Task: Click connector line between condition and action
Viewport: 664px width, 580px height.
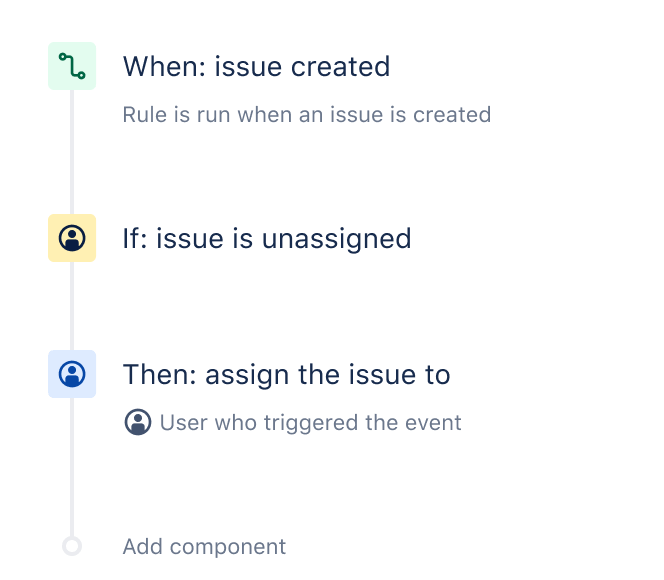Action: 72,306
